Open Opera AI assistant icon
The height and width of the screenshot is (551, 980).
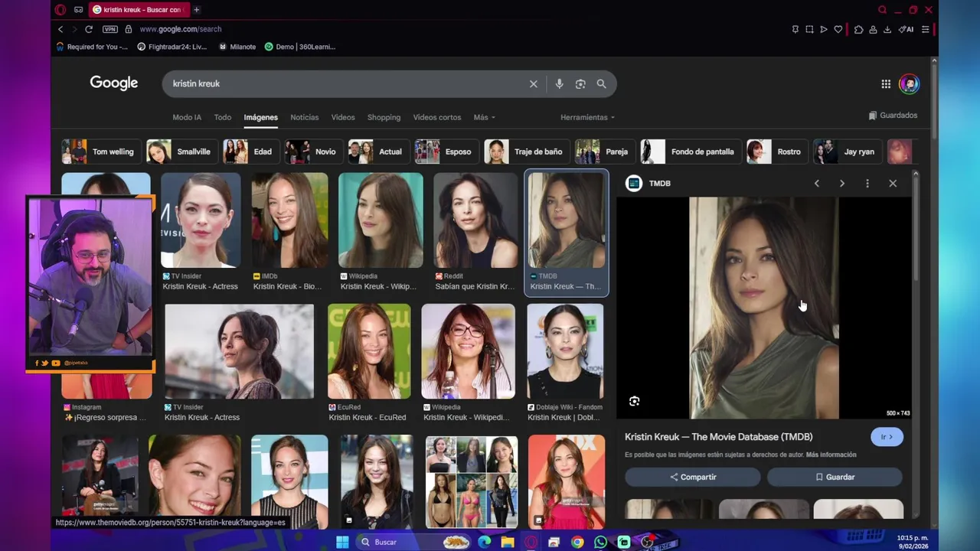pos(906,29)
